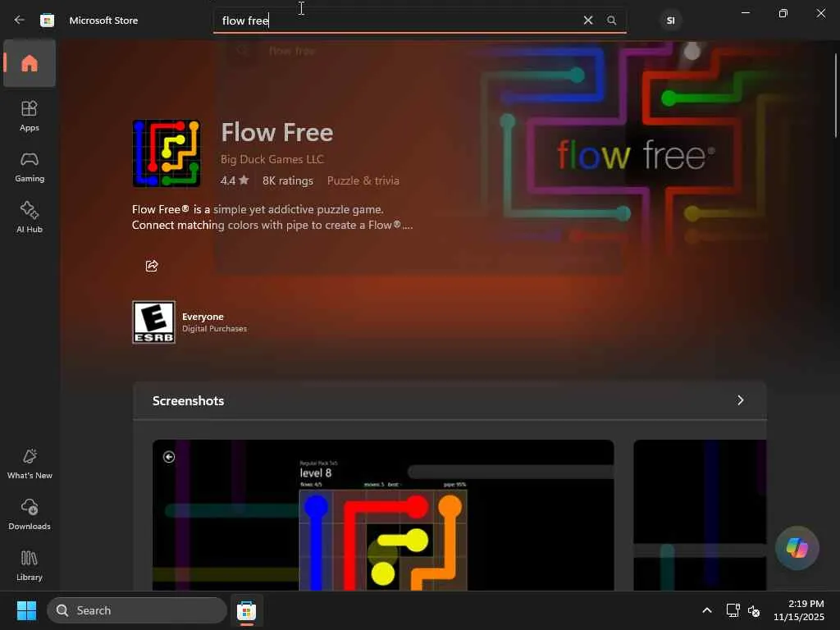Open the SI account profile
This screenshot has width=840, height=630.
pyautogui.click(x=670, y=21)
